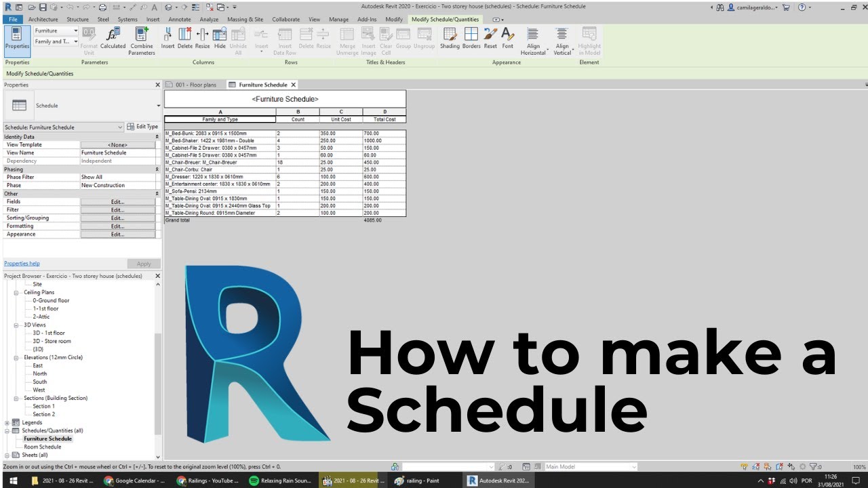868x488 pixels.
Task: Toggle the Properties palette button
Action: coord(17,39)
